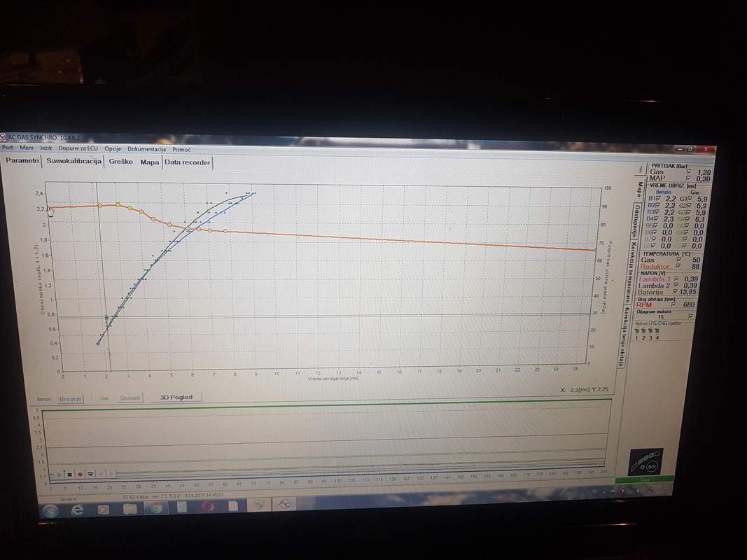Click active LPG injector 1 icon

[637, 331]
